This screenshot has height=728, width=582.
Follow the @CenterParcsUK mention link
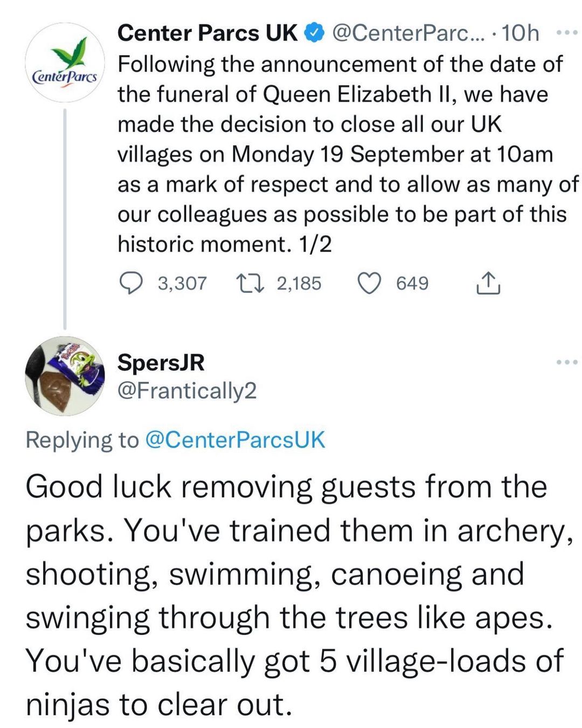click(x=235, y=440)
